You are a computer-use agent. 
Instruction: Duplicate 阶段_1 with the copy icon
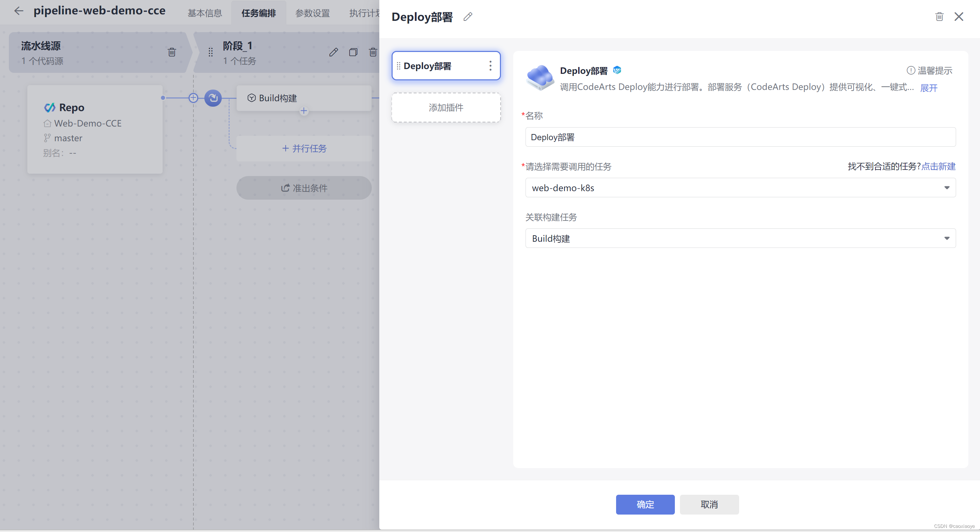[x=353, y=52]
